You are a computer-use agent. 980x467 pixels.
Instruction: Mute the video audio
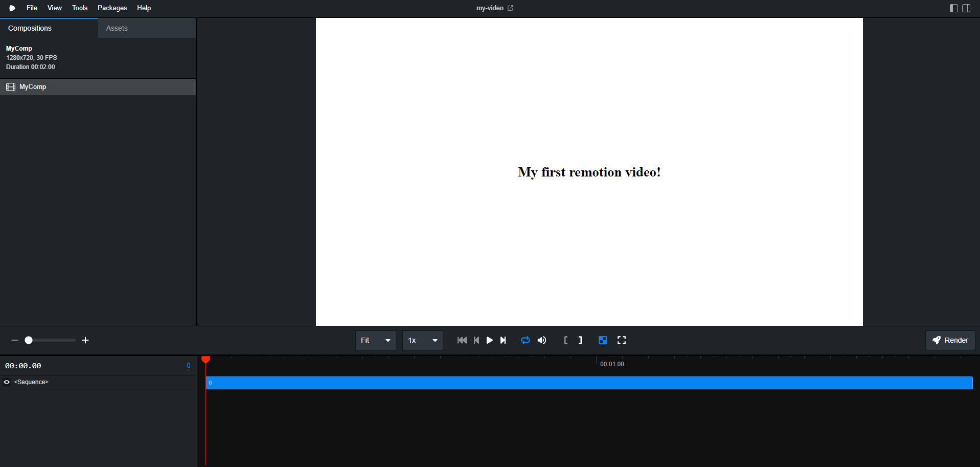(x=542, y=340)
